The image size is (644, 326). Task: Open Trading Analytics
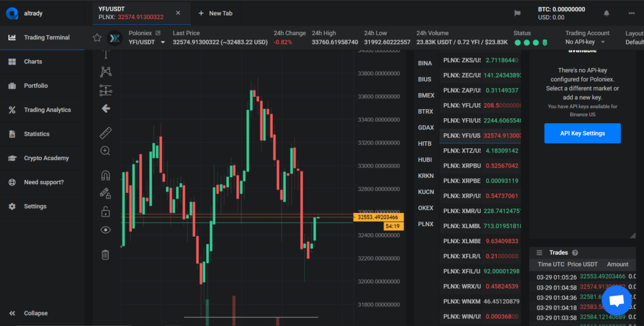(x=42, y=110)
